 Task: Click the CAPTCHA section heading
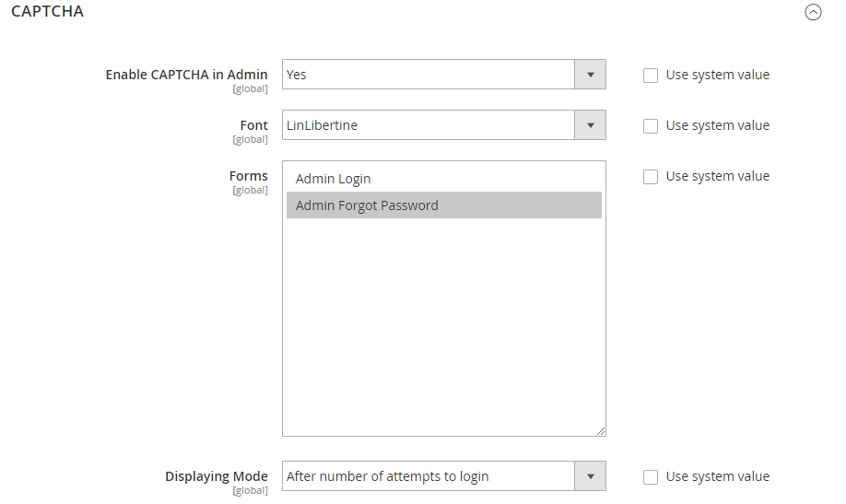[48, 11]
